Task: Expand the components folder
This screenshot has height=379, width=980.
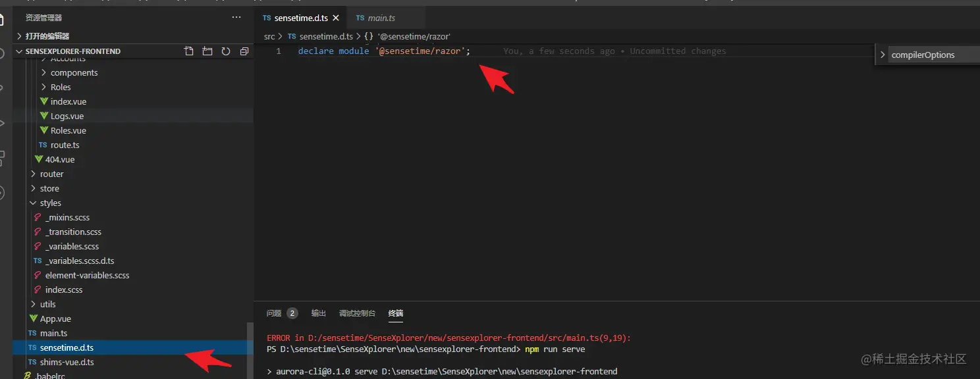Action: click(133, 72)
